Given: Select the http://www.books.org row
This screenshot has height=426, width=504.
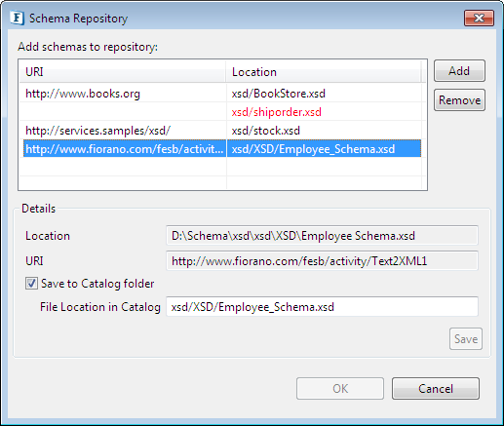Looking at the screenshot, I should pyautogui.click(x=222, y=94).
